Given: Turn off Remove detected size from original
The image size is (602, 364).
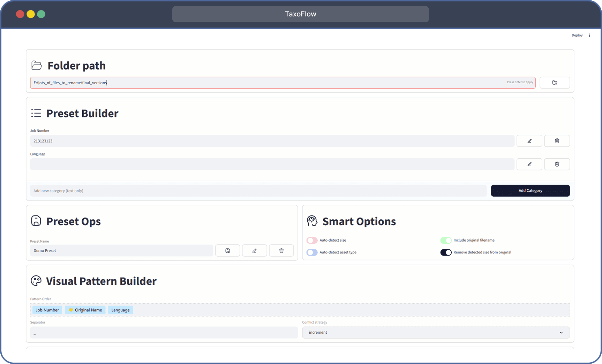Looking at the screenshot, I should tap(446, 252).
